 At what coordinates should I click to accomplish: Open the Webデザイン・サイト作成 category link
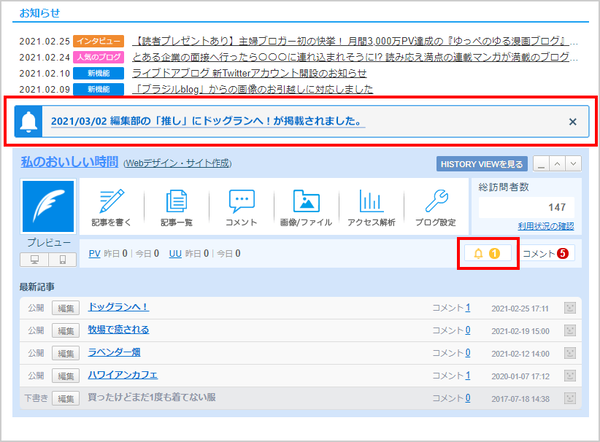[178, 163]
